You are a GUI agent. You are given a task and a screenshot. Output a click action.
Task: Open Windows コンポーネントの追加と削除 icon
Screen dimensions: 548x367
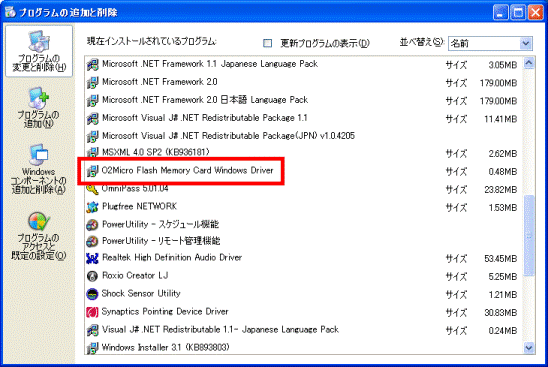(x=38, y=169)
